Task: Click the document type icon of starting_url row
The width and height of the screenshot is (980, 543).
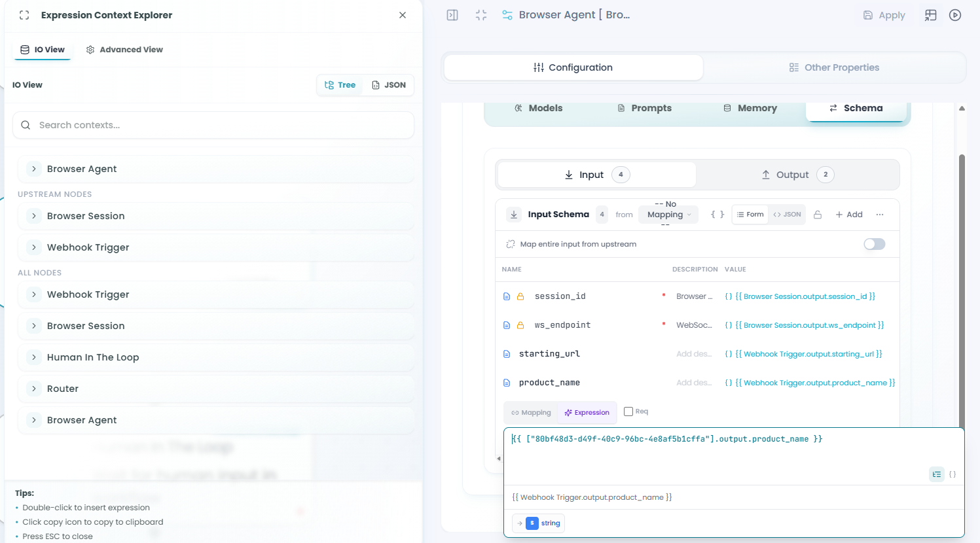Action: (x=506, y=354)
